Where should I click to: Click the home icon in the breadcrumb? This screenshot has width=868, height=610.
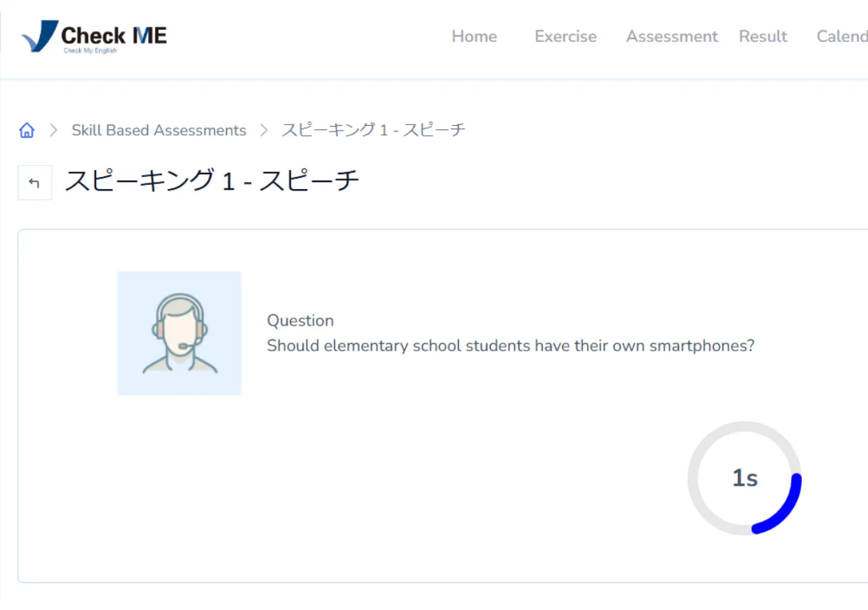point(27,130)
